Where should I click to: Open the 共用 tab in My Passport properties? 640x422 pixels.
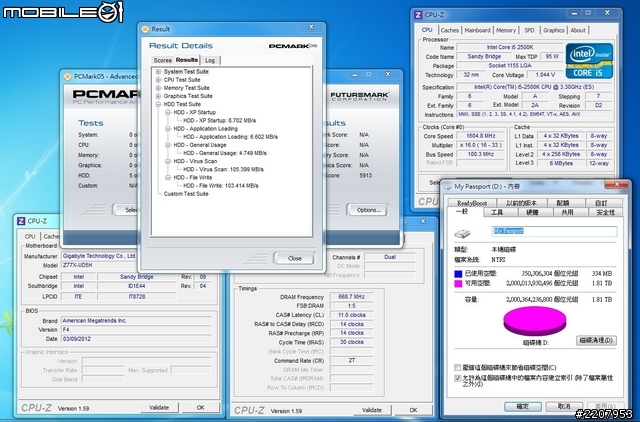pos(567,212)
